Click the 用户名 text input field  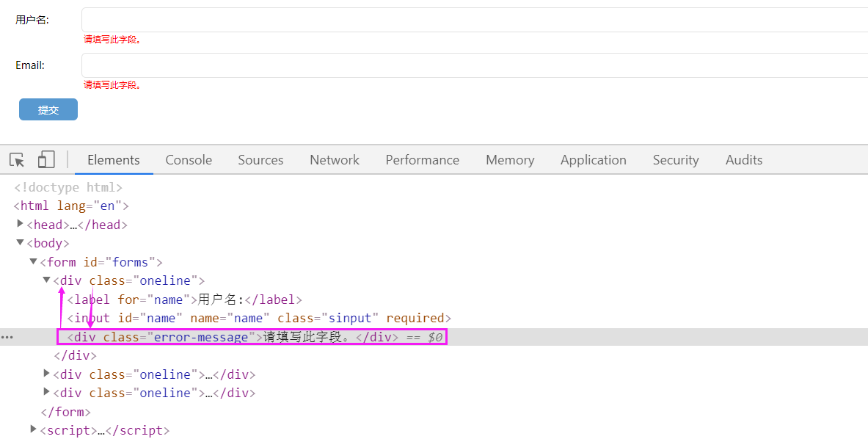pyautogui.click(x=470, y=20)
